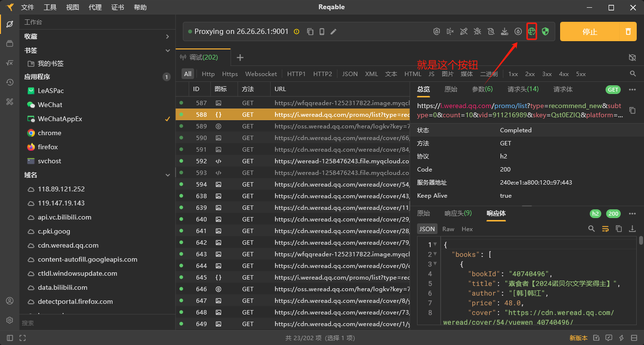
Task: Open request panel more options dots
Action: [x=632, y=90]
